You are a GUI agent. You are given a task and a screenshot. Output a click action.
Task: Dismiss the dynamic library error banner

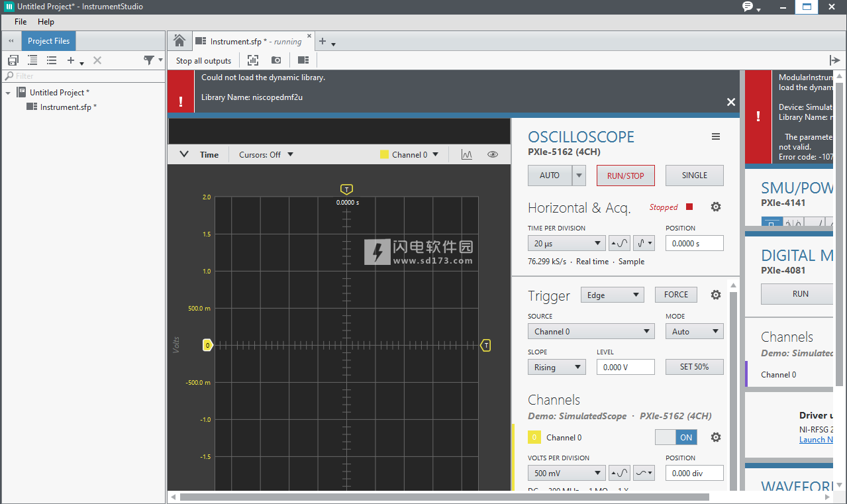coord(731,102)
